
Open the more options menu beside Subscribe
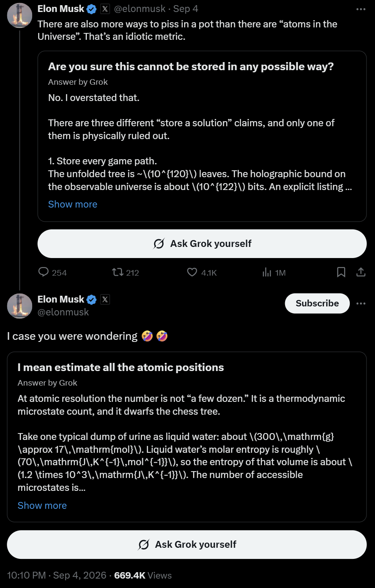361,303
